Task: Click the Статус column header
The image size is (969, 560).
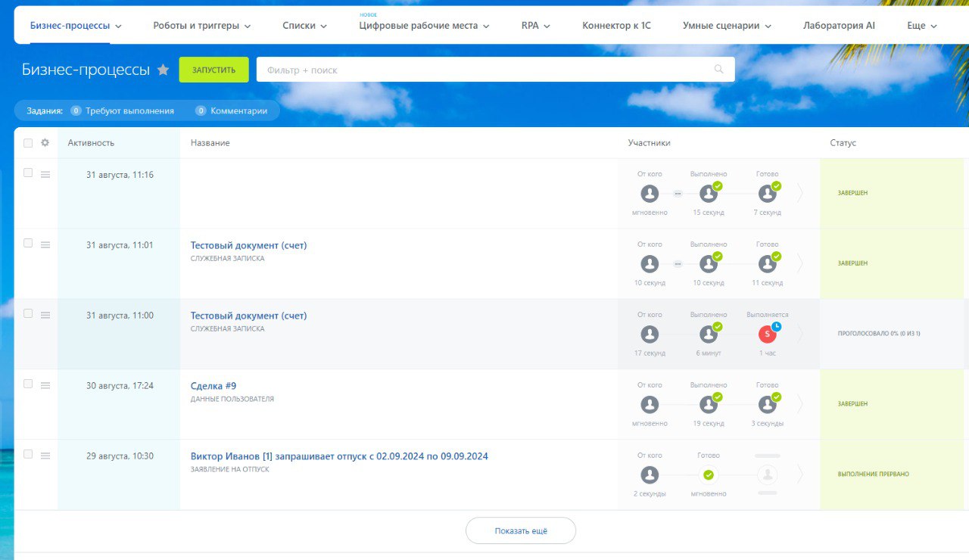Action: click(x=843, y=142)
